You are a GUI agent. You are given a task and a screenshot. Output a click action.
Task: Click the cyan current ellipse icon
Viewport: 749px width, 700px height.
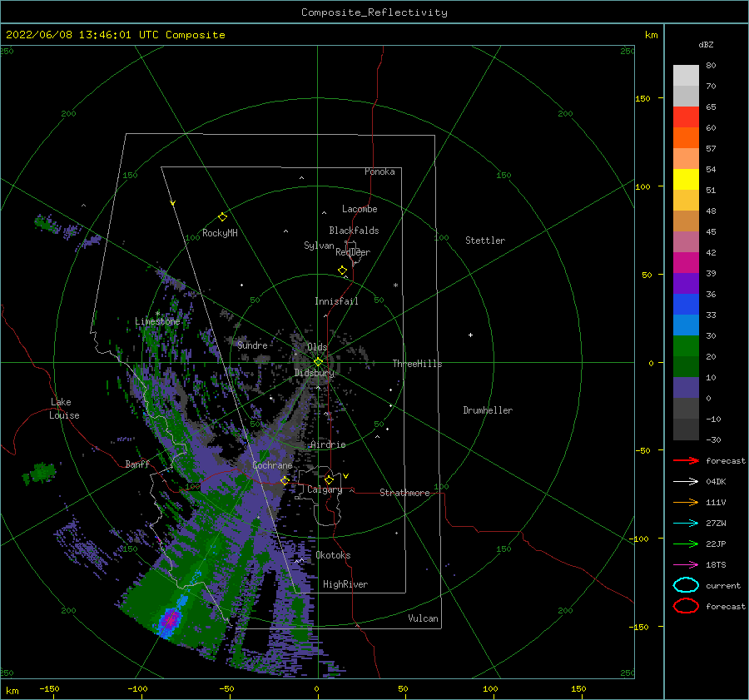point(686,585)
